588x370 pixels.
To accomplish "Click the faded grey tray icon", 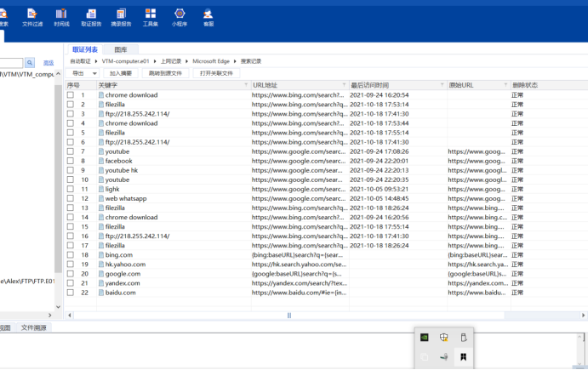I will pyautogui.click(x=424, y=356).
